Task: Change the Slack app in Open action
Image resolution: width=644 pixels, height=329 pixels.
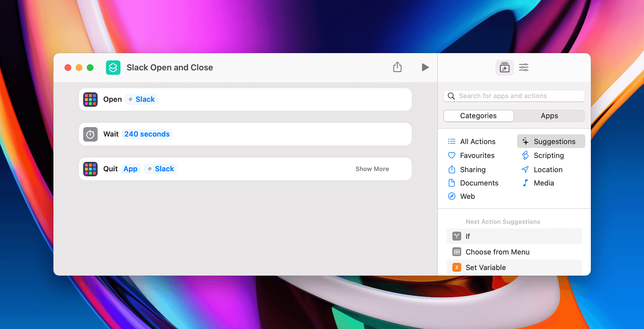Action: coord(141,99)
